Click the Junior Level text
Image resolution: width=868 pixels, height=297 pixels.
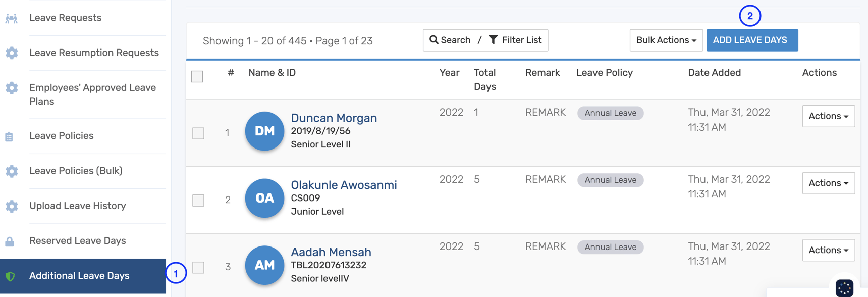[317, 212]
